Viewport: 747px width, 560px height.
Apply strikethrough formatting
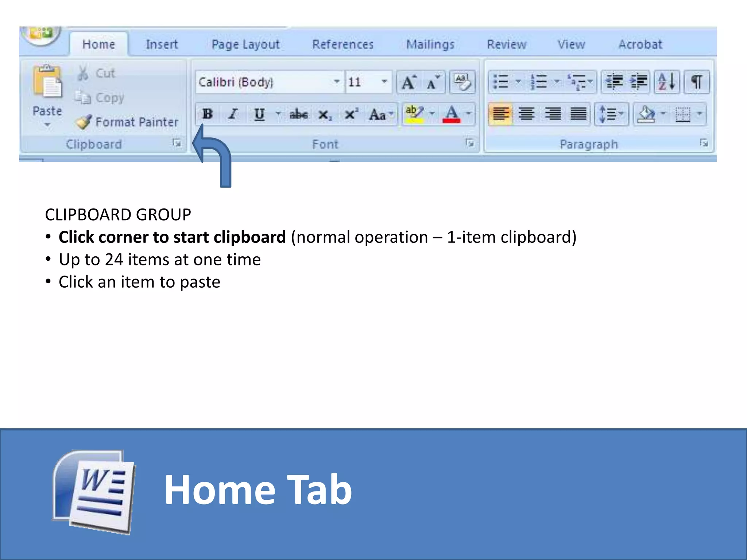pos(298,114)
